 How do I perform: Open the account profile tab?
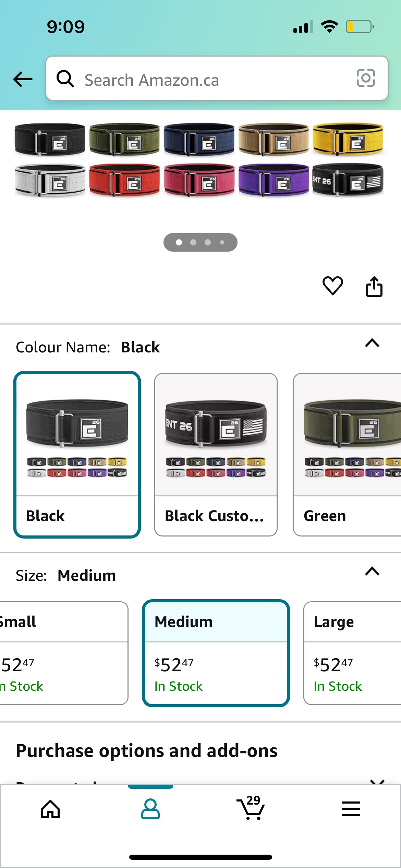click(x=150, y=809)
